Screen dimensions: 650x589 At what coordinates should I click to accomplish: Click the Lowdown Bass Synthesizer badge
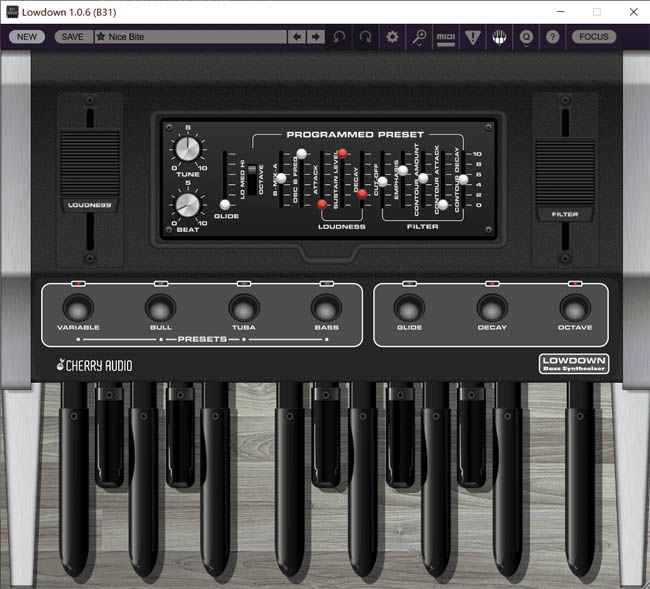[574, 364]
